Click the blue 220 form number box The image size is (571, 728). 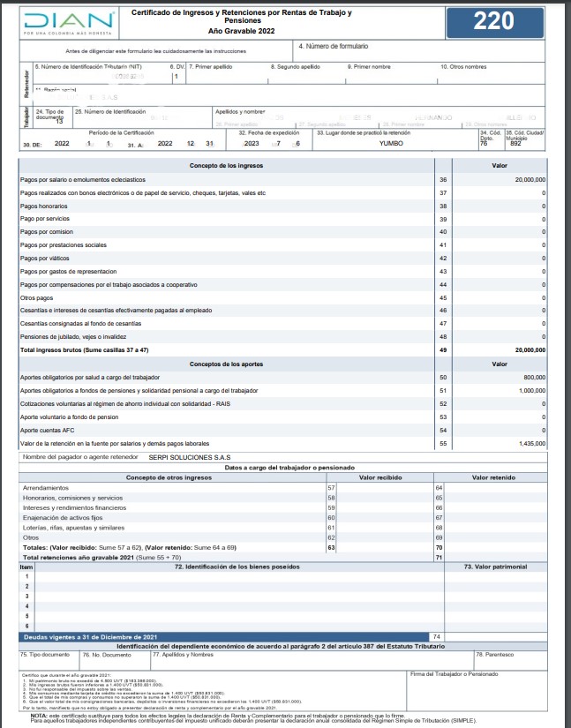click(495, 22)
